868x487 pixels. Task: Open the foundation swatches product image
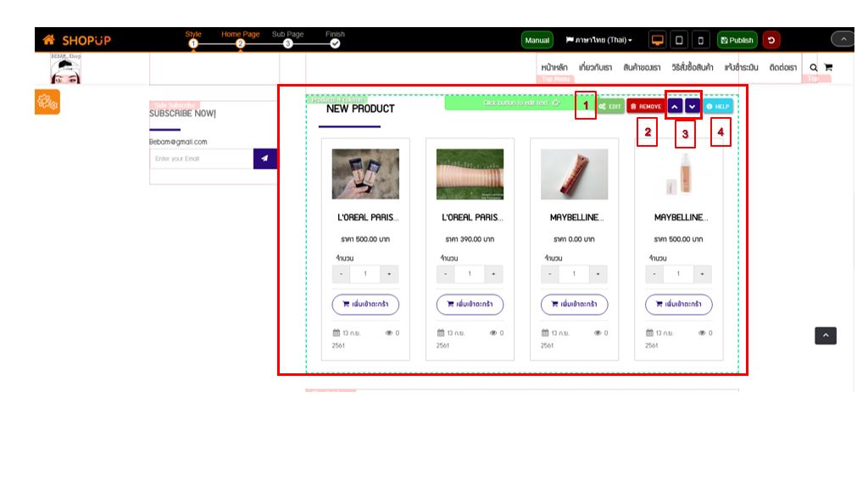470,174
